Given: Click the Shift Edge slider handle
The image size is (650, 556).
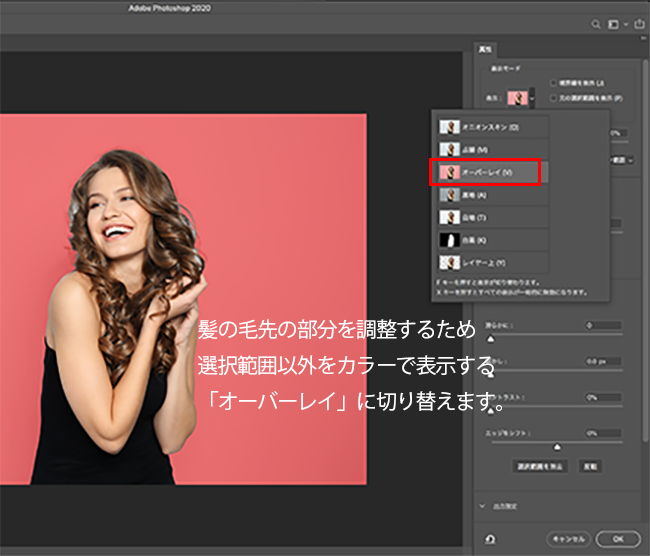Looking at the screenshot, I should tap(557, 446).
